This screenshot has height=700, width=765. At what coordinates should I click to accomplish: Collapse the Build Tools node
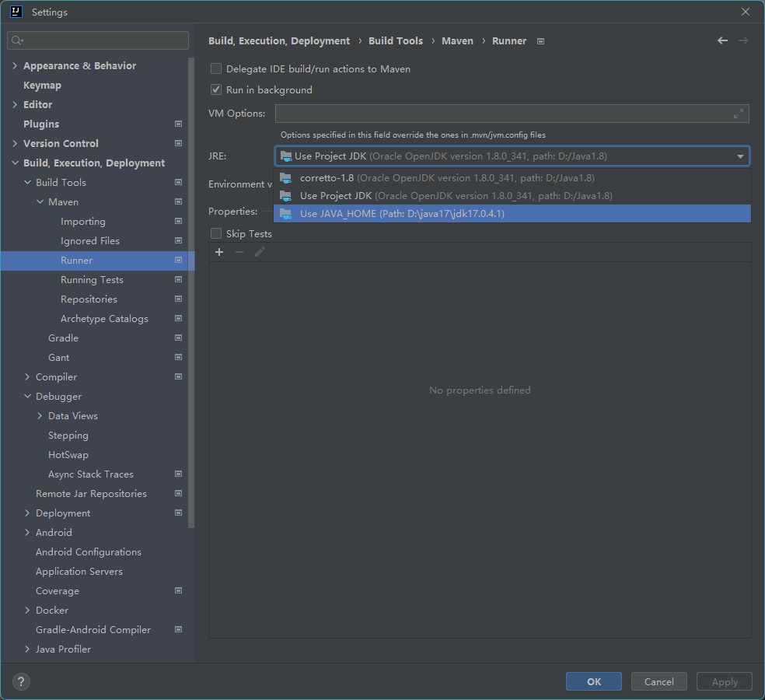pos(27,182)
